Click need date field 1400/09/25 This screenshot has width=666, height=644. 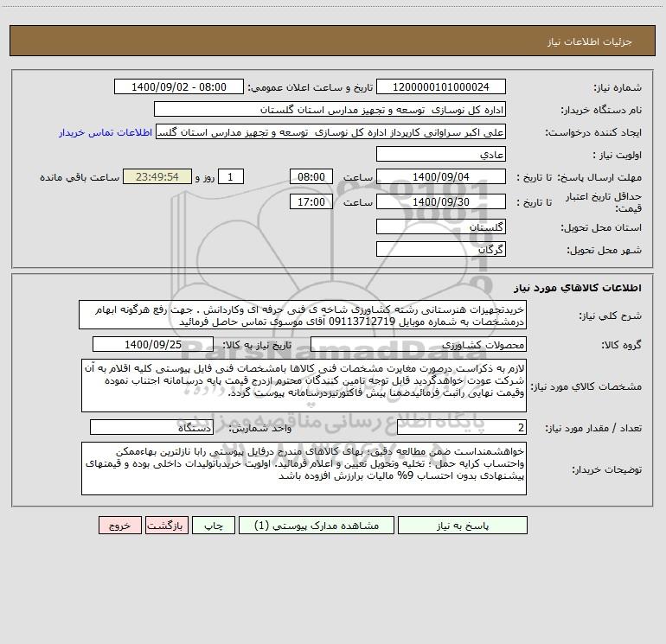[x=153, y=345]
